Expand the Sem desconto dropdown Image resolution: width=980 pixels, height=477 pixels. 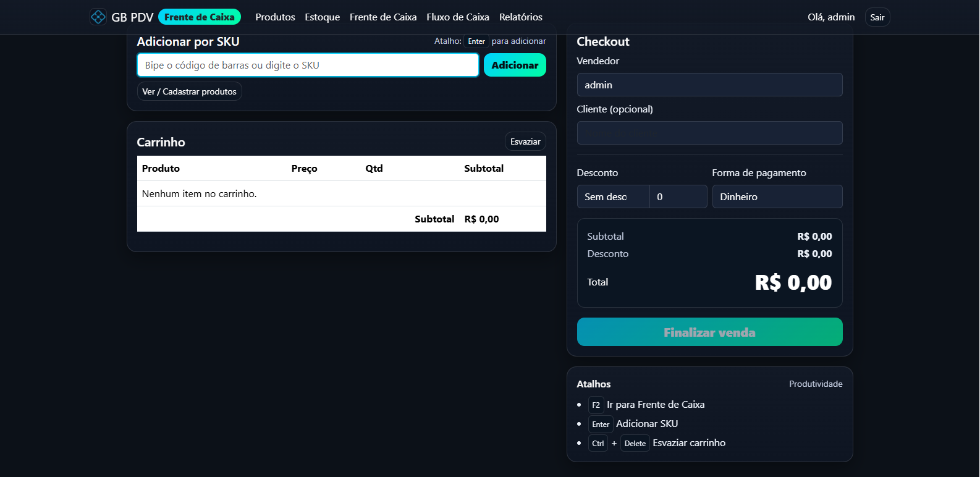[612, 196]
